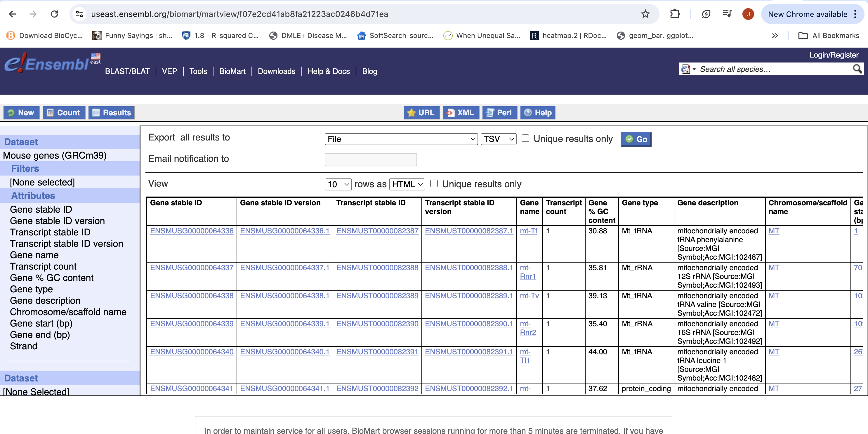Tick the View Unique results only checkbox
The width and height of the screenshot is (868, 434).
pyautogui.click(x=434, y=184)
